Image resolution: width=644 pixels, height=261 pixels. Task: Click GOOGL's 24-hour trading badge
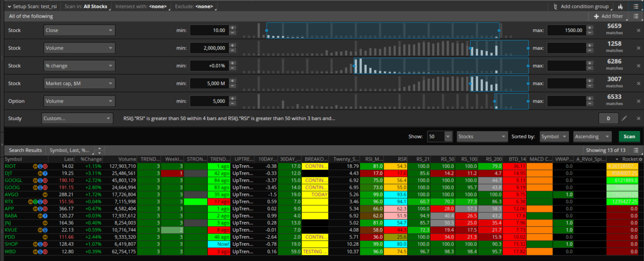point(35,181)
